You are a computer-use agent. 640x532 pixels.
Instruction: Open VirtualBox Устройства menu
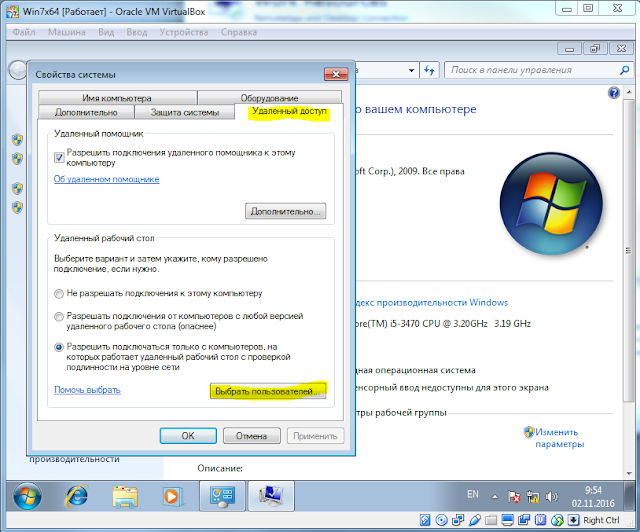pyautogui.click(x=184, y=32)
